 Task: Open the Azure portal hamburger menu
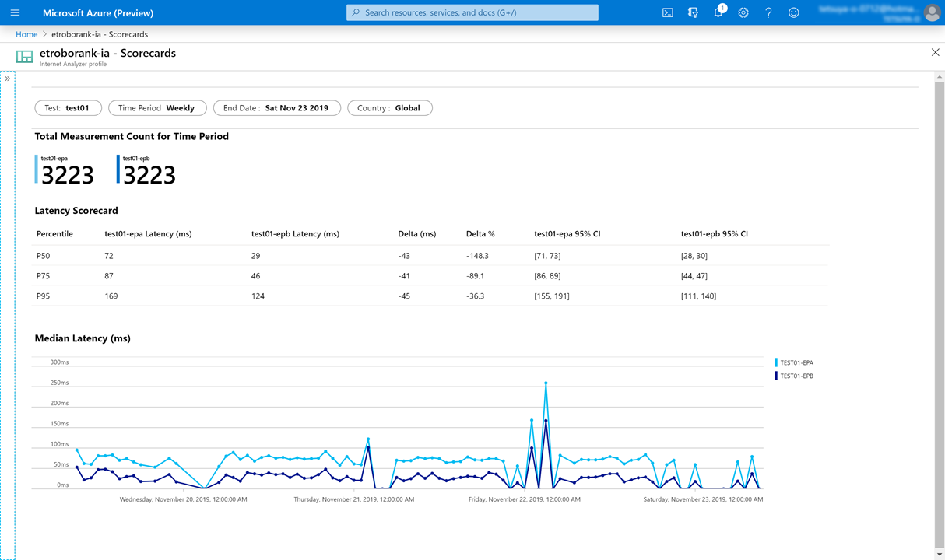[15, 12]
